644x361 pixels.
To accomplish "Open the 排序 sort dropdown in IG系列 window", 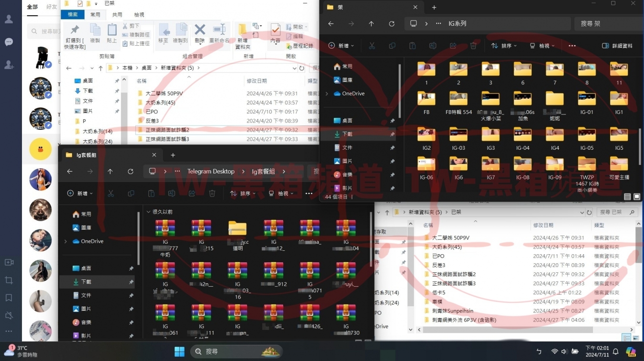I will pyautogui.click(x=504, y=46).
